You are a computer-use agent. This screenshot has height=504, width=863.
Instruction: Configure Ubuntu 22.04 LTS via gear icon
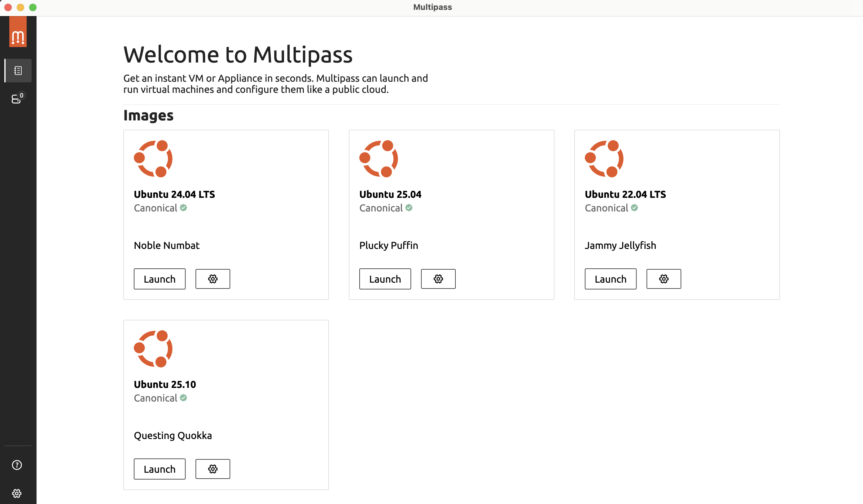pyautogui.click(x=663, y=279)
